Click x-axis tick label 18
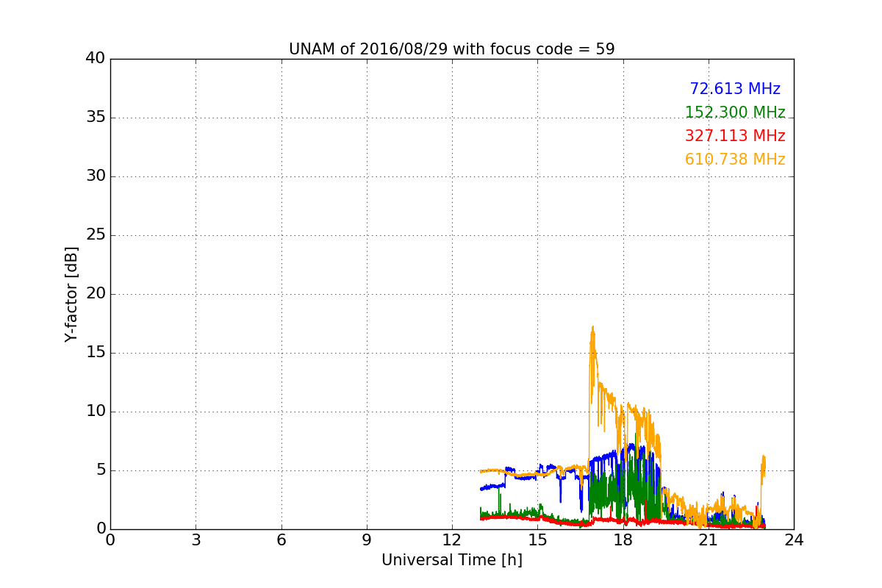Viewport: 882px width, 588px height. tap(623, 540)
